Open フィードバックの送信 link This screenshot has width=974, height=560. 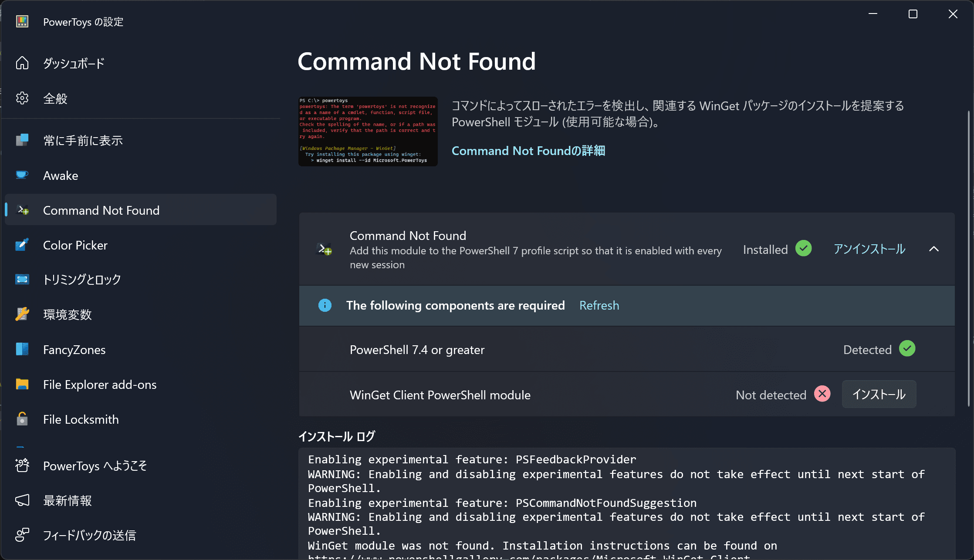click(140, 535)
